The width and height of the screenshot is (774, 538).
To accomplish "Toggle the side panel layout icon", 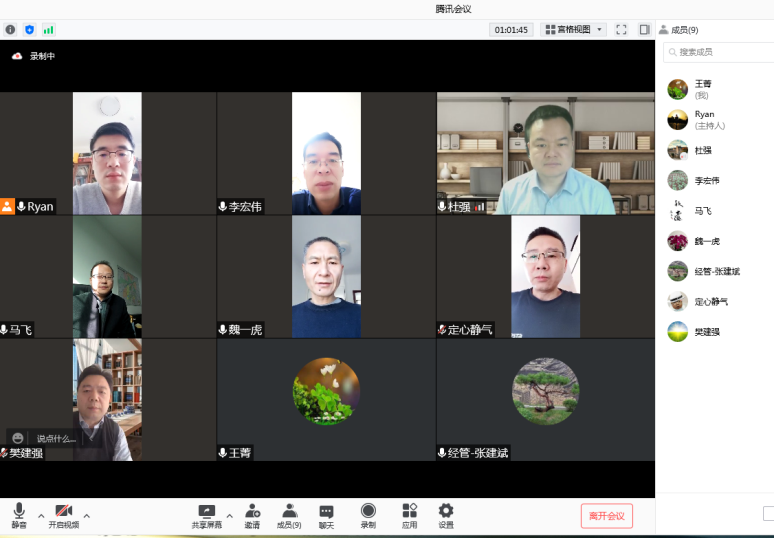I will pyautogui.click(x=644, y=30).
